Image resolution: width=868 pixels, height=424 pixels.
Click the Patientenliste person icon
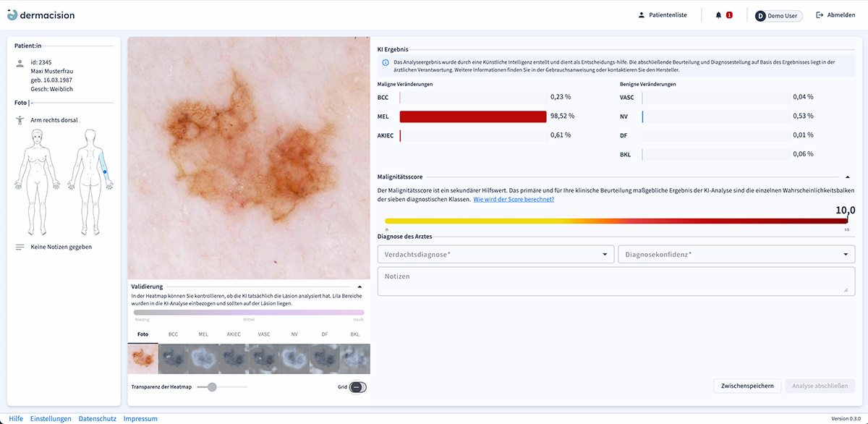coord(641,15)
